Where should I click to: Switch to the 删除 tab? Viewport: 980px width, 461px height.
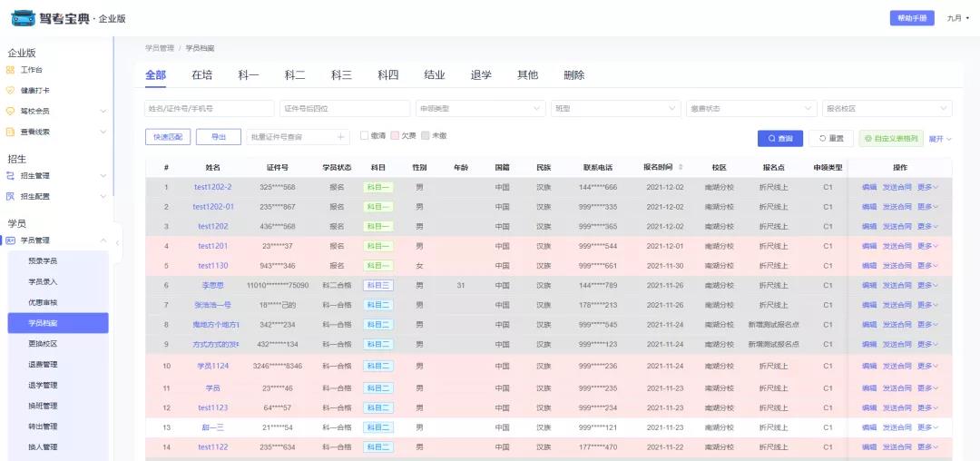pyautogui.click(x=574, y=75)
